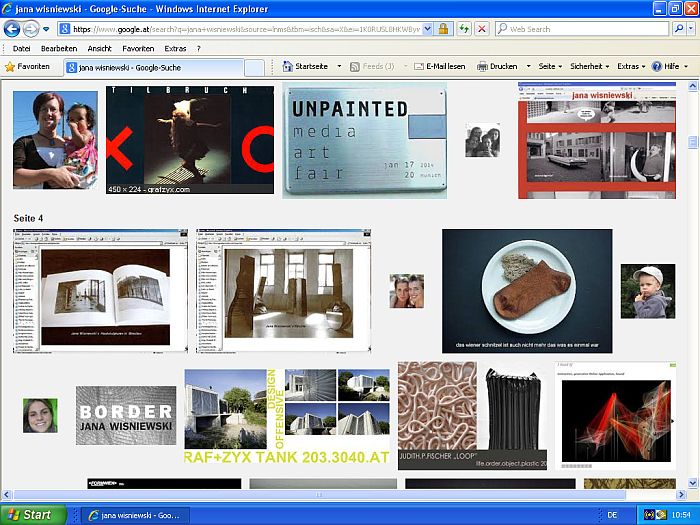Click the Startseite home icon
Screen dimensions: 700x525
pos(288,67)
